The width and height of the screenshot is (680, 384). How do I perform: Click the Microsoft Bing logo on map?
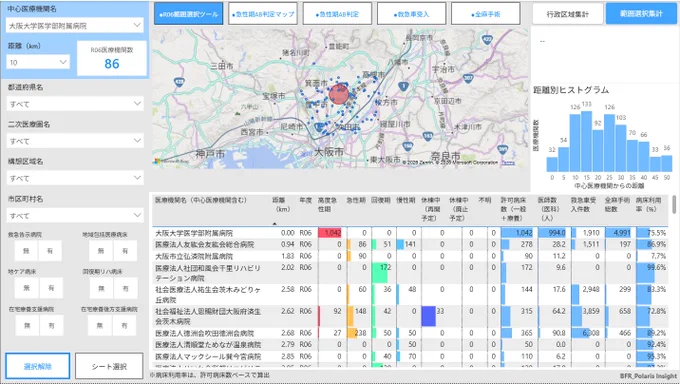(171, 161)
